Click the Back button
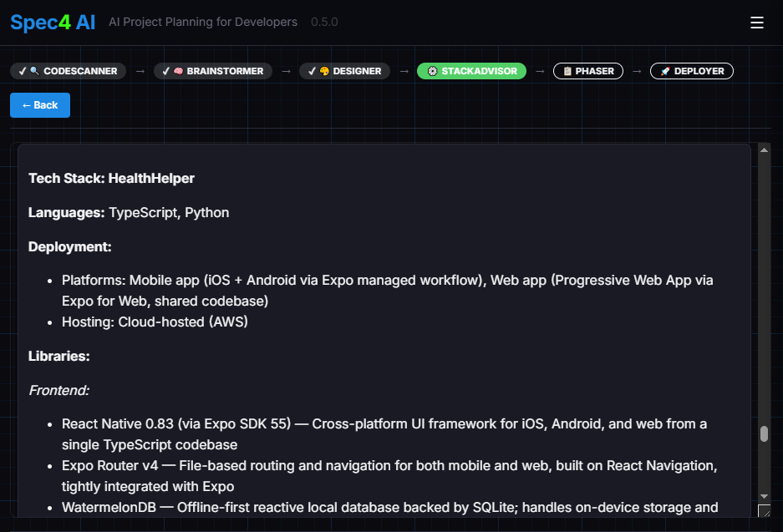This screenshot has height=532, width=783. [40, 105]
